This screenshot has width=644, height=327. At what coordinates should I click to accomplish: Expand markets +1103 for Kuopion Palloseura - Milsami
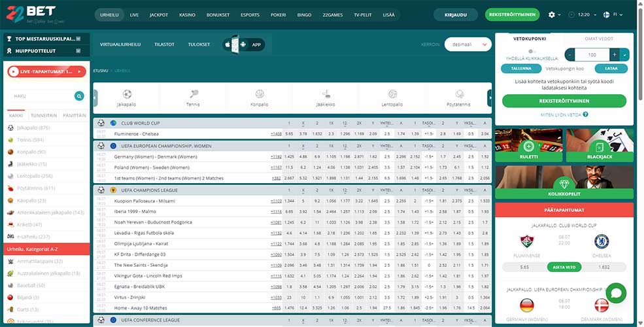click(x=276, y=201)
